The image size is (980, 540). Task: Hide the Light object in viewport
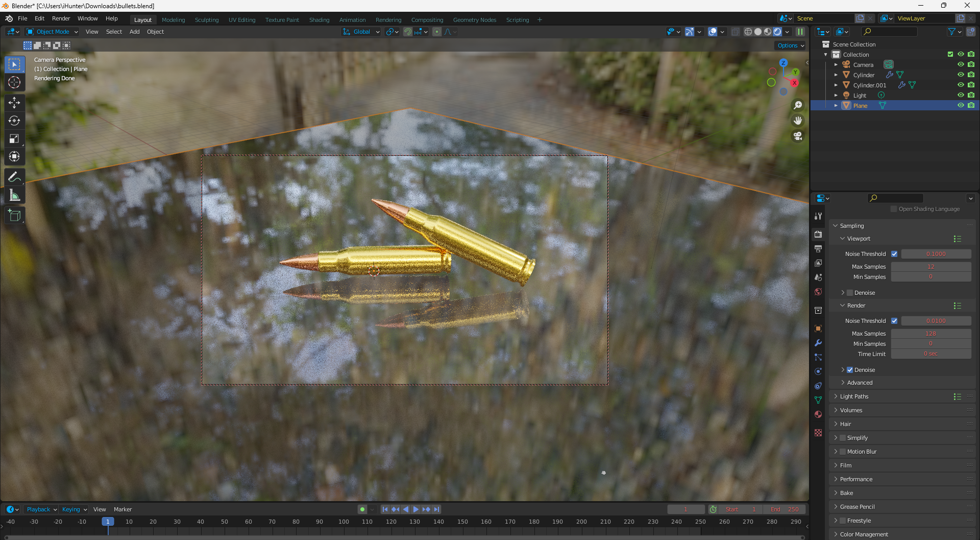(x=961, y=95)
